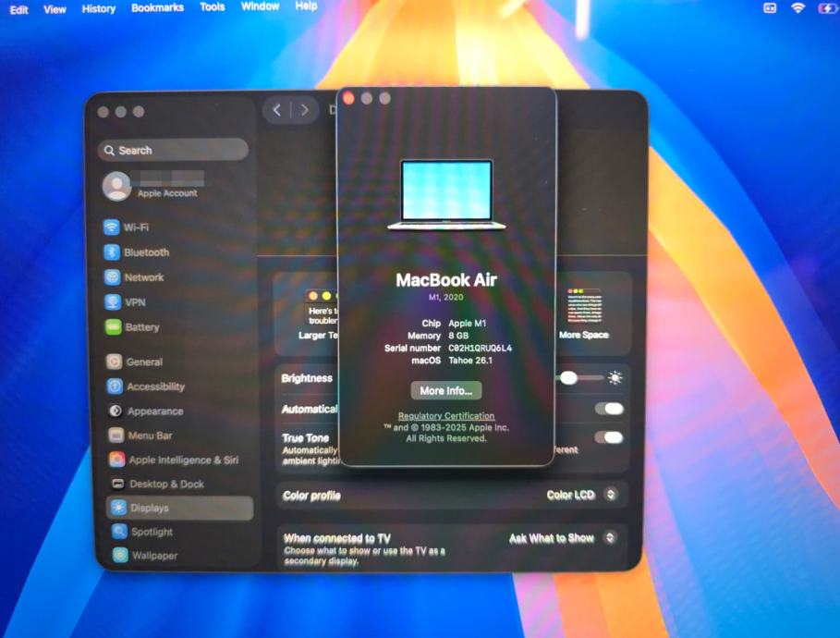Open the History menu
This screenshot has height=638, width=840.
point(99,8)
